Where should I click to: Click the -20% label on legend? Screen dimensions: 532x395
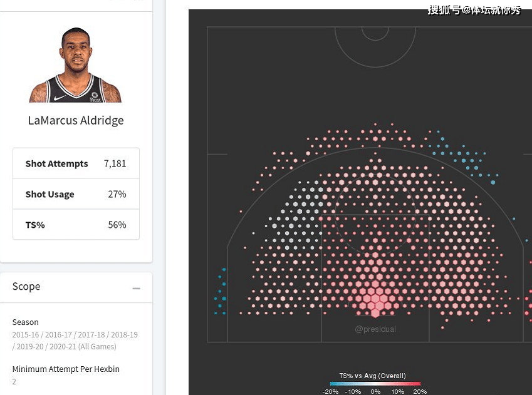330,392
